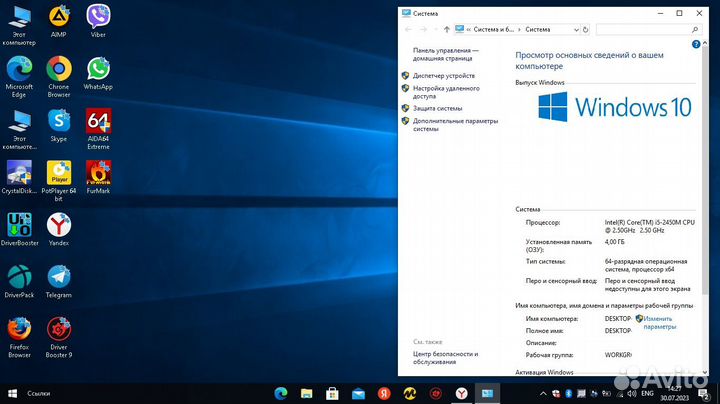Viewport: 720px width, 404px height.
Task: Click Панель управления — домашняя страница
Action: point(445,54)
